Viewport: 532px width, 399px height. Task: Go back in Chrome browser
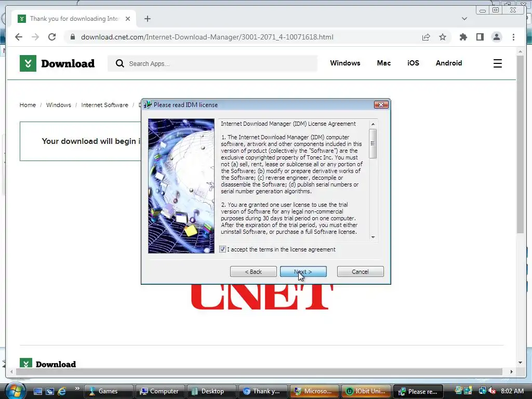click(19, 37)
